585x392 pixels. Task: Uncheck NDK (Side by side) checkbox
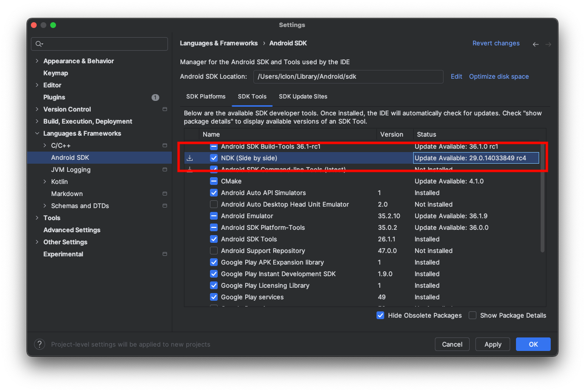point(214,158)
